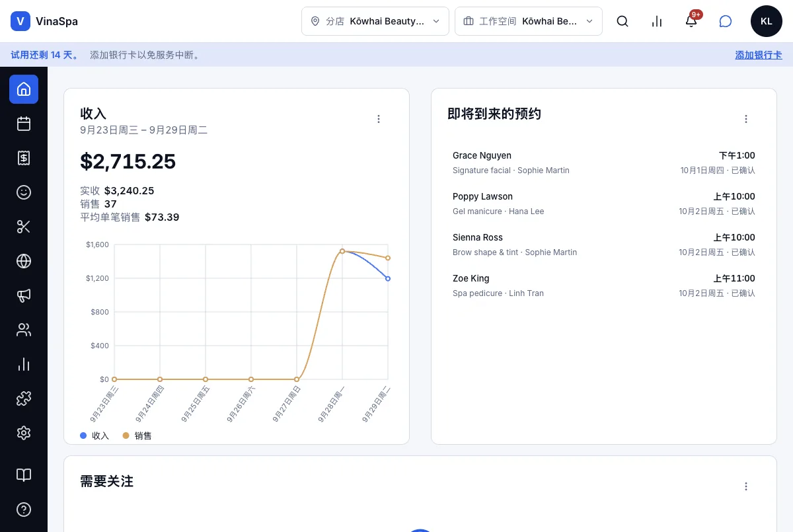Expand the 工作空间 workspace dropdown
793x532 pixels.
pos(529,21)
